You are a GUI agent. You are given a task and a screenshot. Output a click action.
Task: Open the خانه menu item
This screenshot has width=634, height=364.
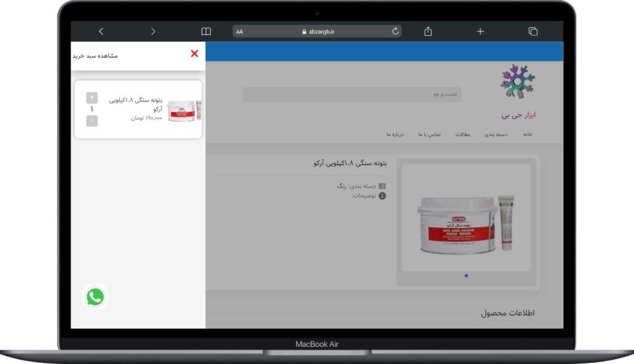(x=527, y=134)
